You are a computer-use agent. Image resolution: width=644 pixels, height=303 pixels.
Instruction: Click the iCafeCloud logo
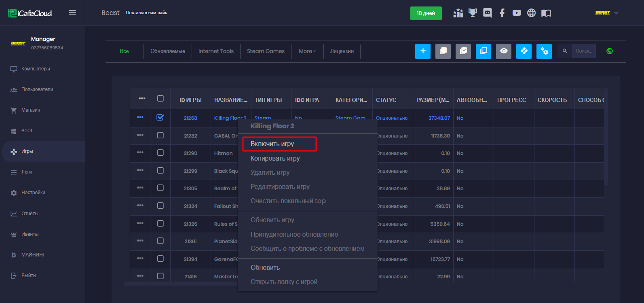click(x=30, y=13)
